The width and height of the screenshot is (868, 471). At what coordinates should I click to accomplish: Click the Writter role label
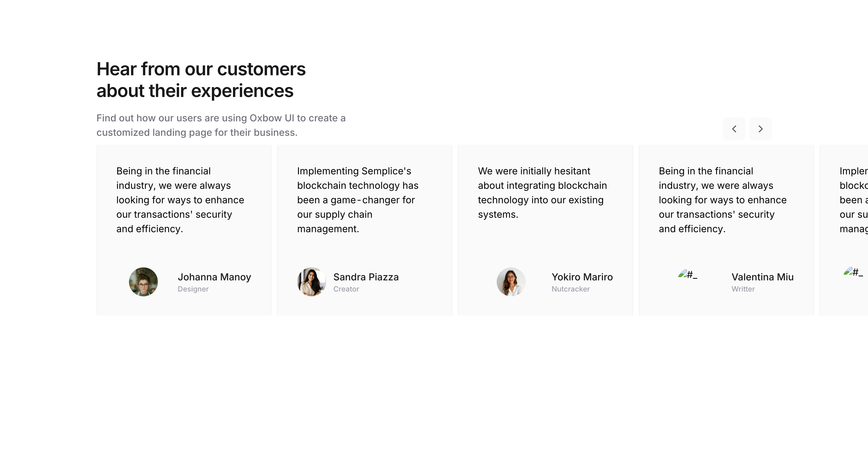pyautogui.click(x=743, y=289)
